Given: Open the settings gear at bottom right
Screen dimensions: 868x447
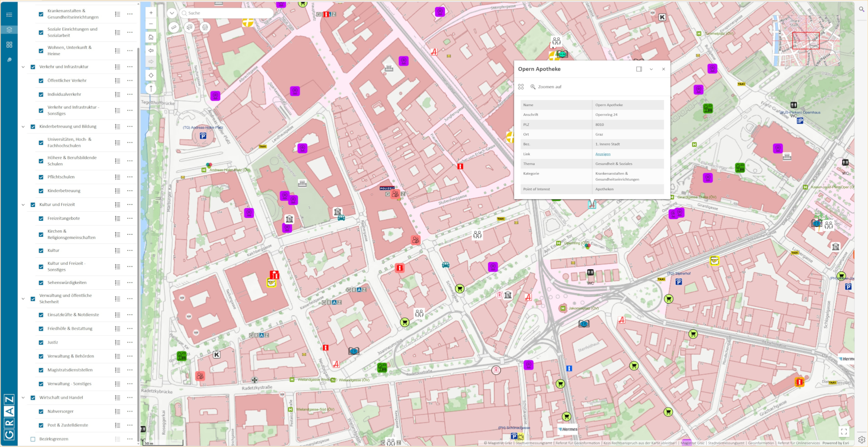Looking at the screenshot, I should pos(861,439).
